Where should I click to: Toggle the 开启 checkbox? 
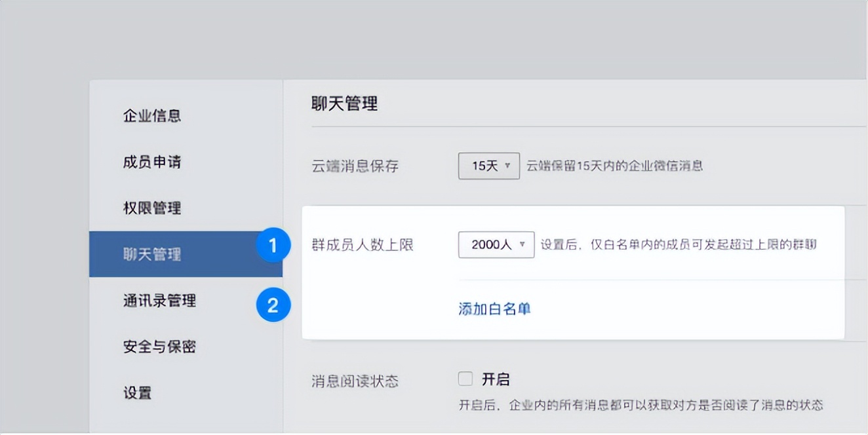(x=465, y=378)
